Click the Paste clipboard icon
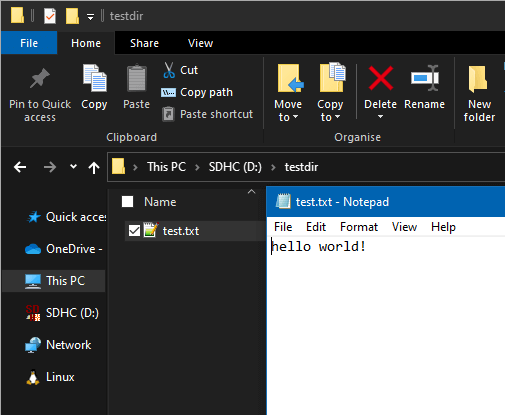 [x=137, y=78]
